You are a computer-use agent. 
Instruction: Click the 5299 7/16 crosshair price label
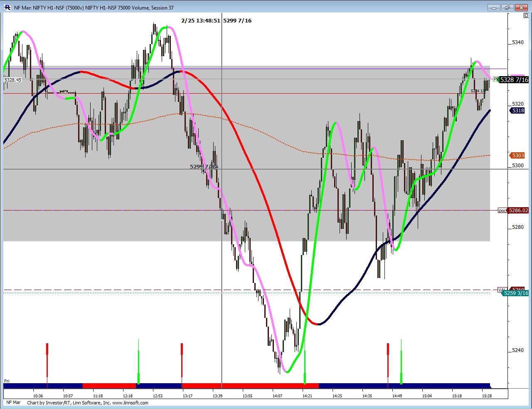tap(203, 166)
